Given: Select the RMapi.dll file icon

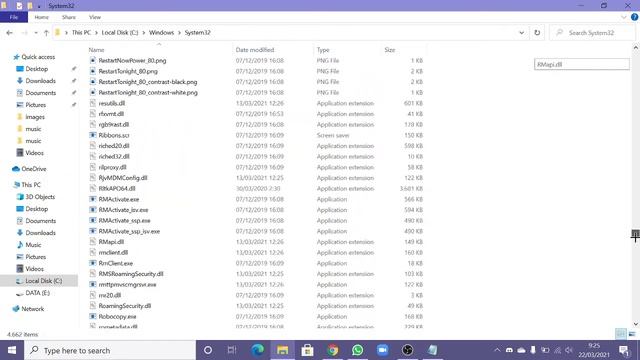Looking at the screenshot, I should pyautogui.click(x=93, y=242).
